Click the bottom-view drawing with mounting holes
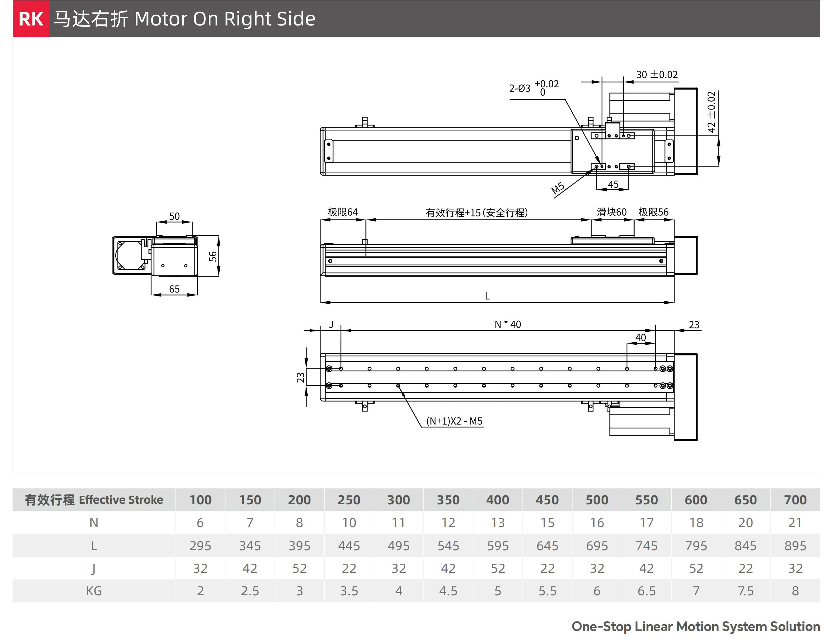Screen dimensions: 831x644 495,377
